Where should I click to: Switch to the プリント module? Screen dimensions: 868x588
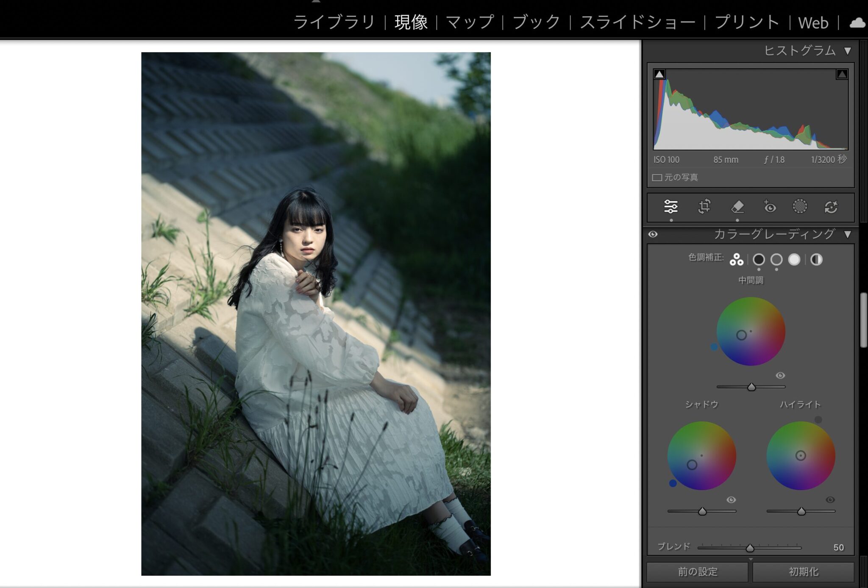click(x=747, y=22)
